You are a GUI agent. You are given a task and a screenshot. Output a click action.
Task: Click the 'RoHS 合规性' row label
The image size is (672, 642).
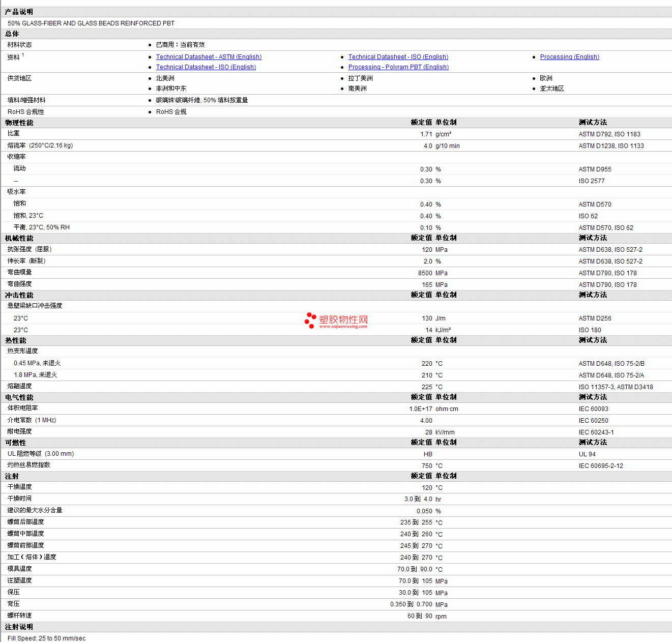pyautogui.click(x=26, y=112)
